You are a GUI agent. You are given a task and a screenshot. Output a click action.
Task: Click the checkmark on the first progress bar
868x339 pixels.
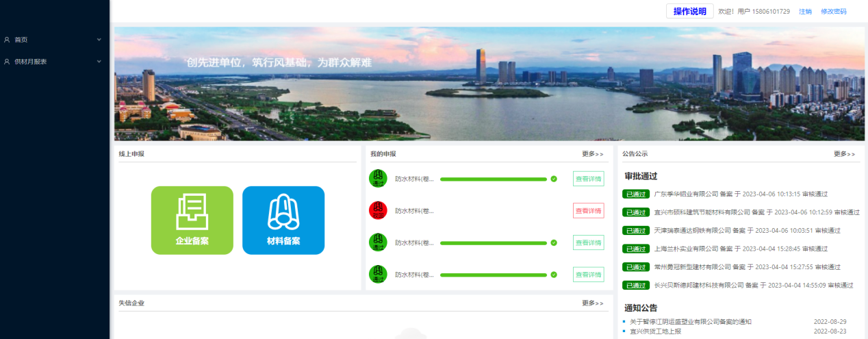(554, 179)
